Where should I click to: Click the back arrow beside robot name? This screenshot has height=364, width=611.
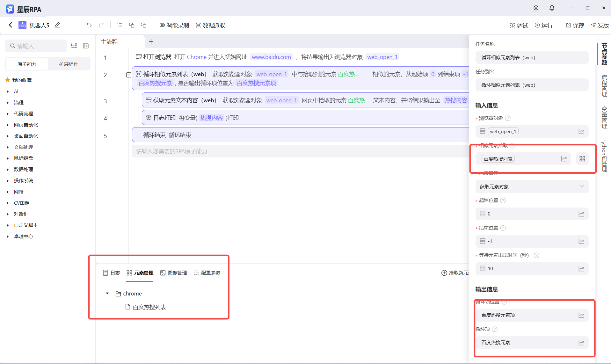tap(11, 25)
